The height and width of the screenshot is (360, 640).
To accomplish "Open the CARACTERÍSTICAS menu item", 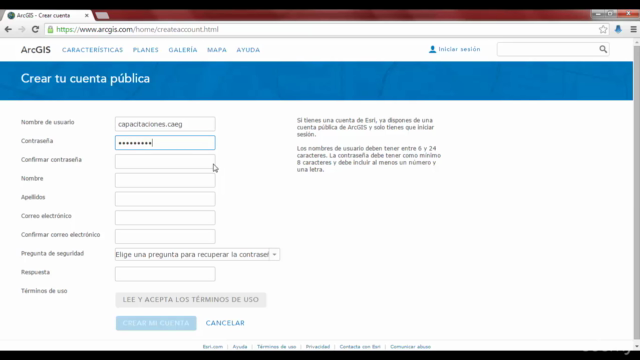I will coord(92,50).
